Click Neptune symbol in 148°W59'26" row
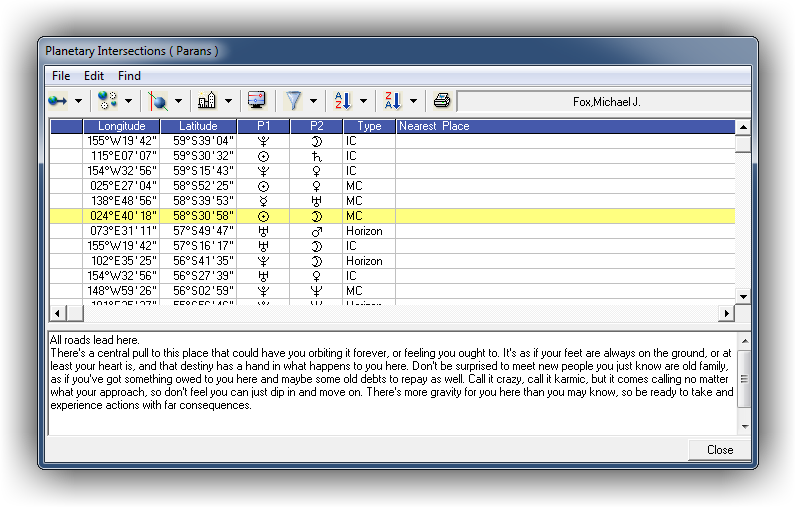Screen dimensions: 795x507 [x=316, y=291]
